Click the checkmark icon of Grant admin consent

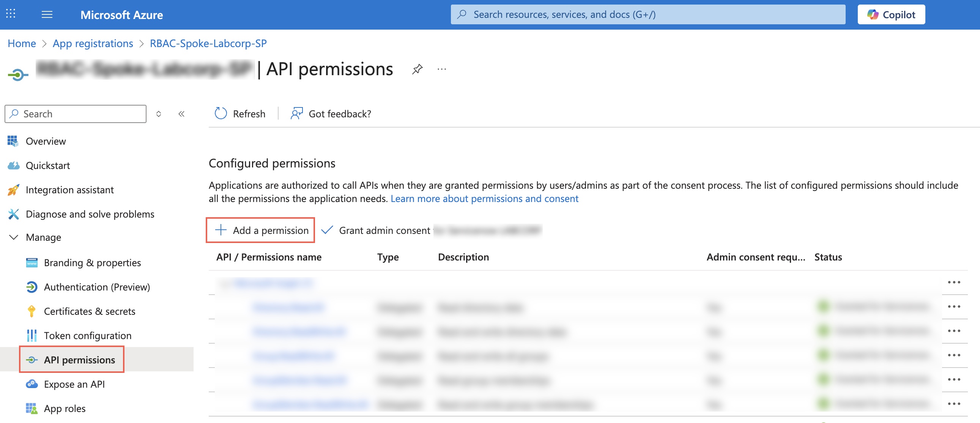[327, 230]
